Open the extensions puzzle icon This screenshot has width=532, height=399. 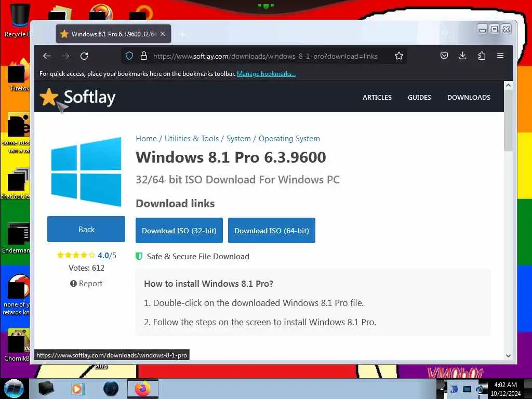pos(482,56)
